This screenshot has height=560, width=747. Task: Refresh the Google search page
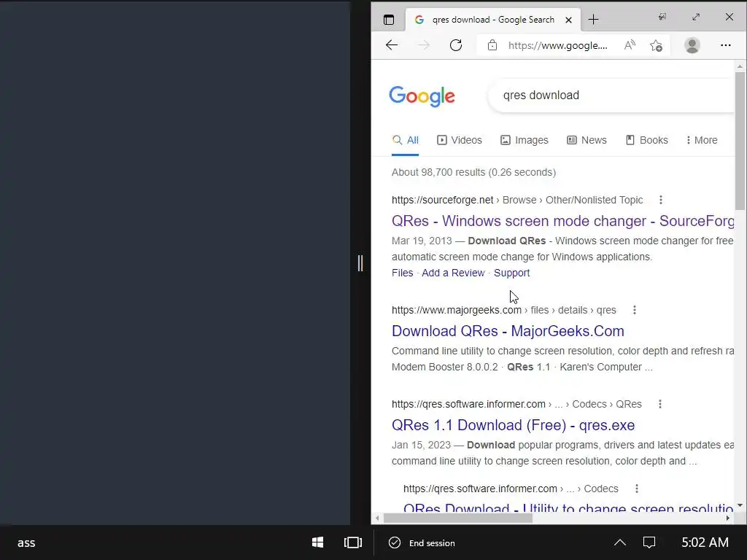click(x=456, y=45)
